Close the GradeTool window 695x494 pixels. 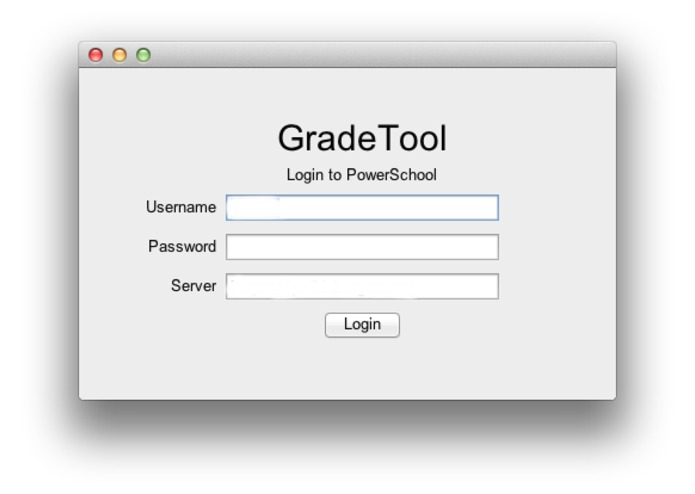(x=96, y=55)
